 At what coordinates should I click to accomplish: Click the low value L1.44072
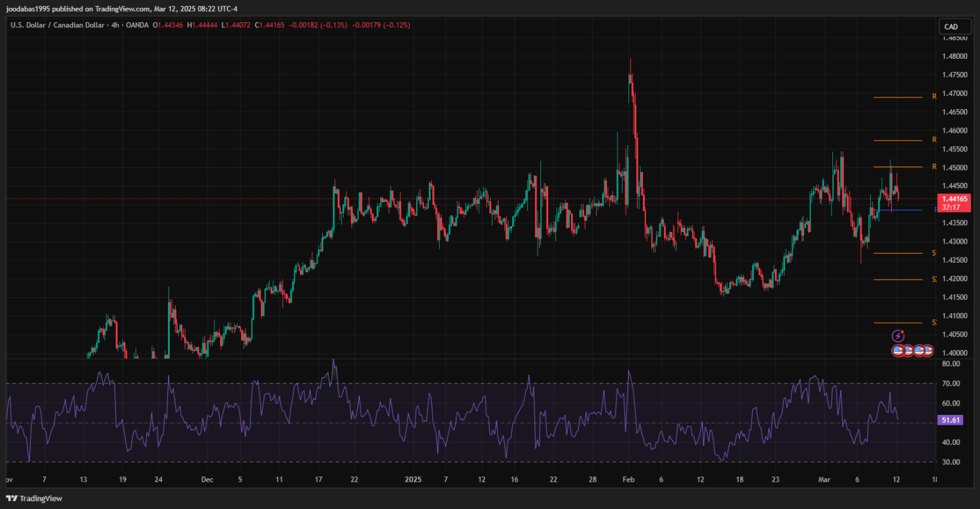[237, 25]
